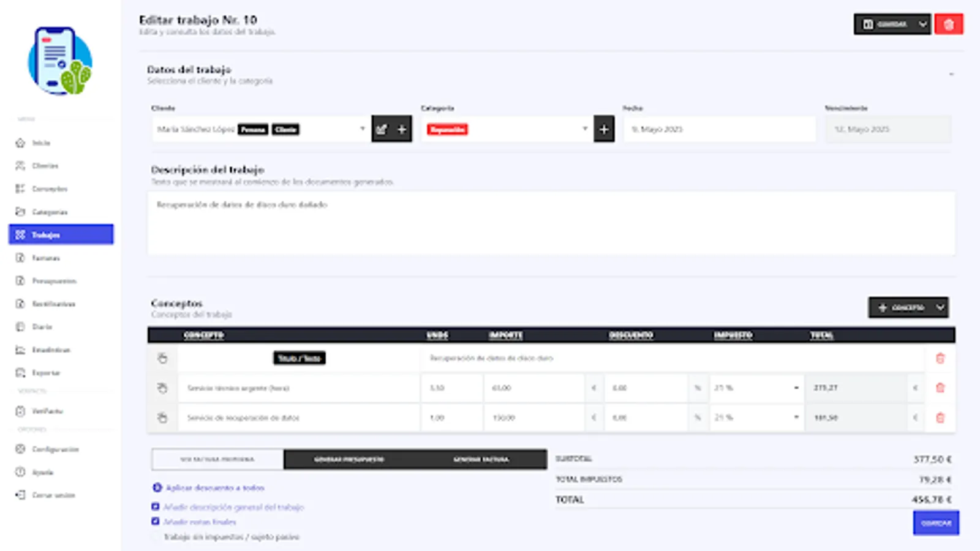Open the impuesto percentage dropdown on first concept row
This screenshot has height=551, width=980.
click(795, 388)
